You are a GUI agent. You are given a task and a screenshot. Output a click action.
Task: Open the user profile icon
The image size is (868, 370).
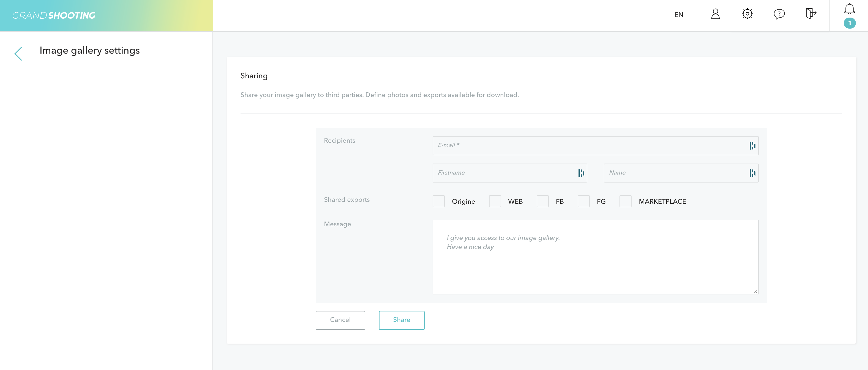715,14
